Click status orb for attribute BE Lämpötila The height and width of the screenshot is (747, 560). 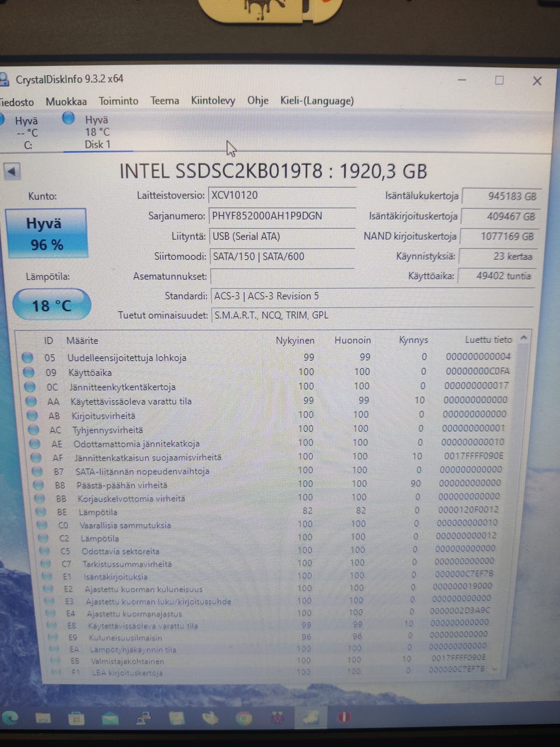[x=41, y=512]
